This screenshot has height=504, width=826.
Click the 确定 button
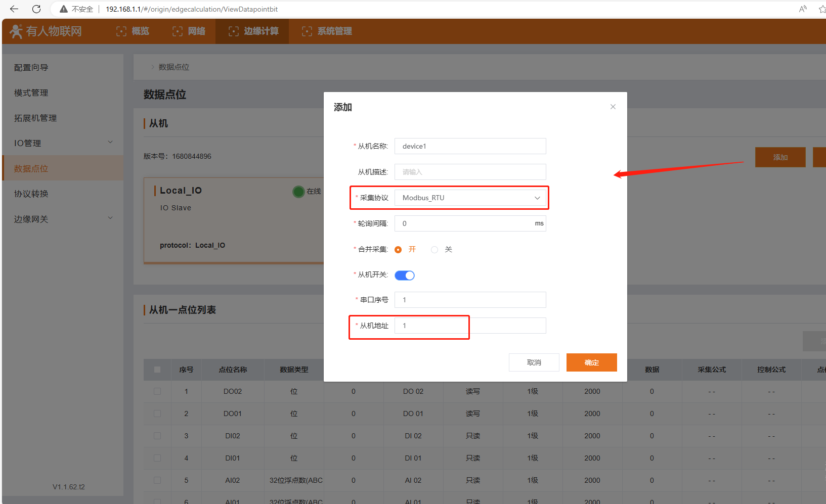coord(592,362)
